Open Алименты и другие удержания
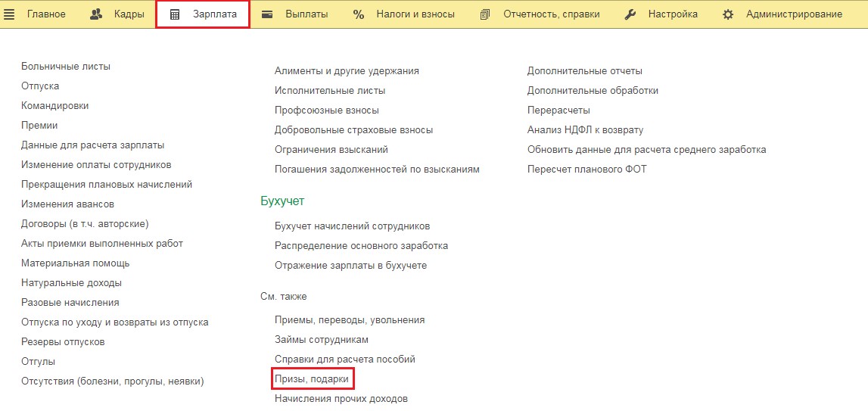The height and width of the screenshot is (411, 868). click(x=347, y=71)
